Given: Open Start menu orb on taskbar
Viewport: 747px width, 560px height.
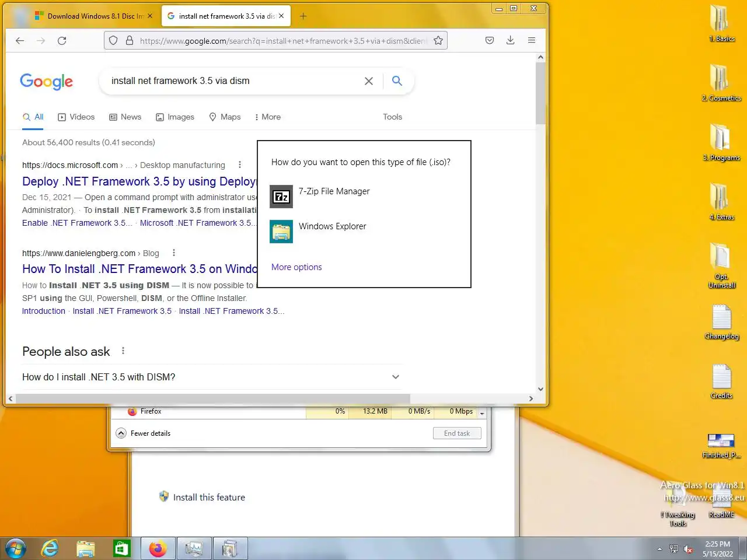Looking at the screenshot, I should [x=16, y=549].
